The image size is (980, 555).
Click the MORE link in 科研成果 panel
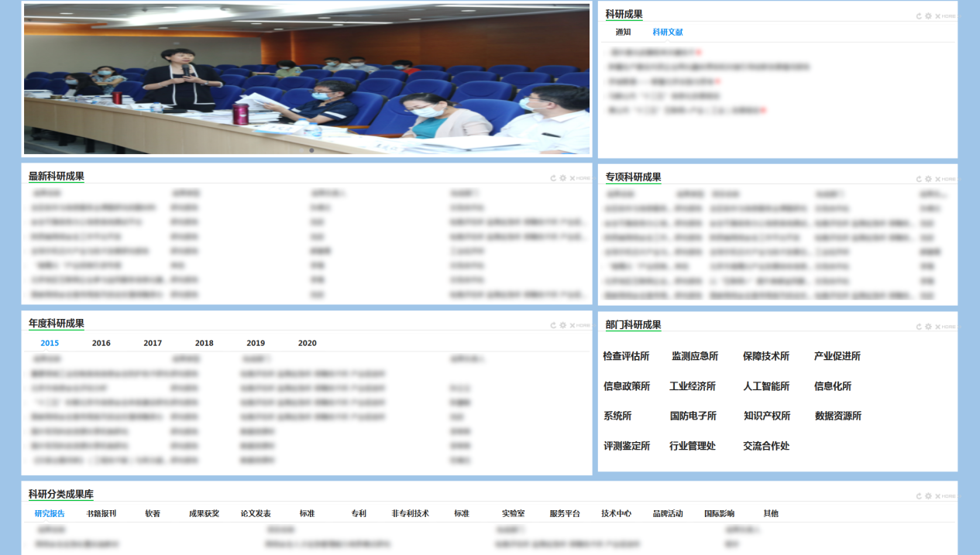click(948, 16)
